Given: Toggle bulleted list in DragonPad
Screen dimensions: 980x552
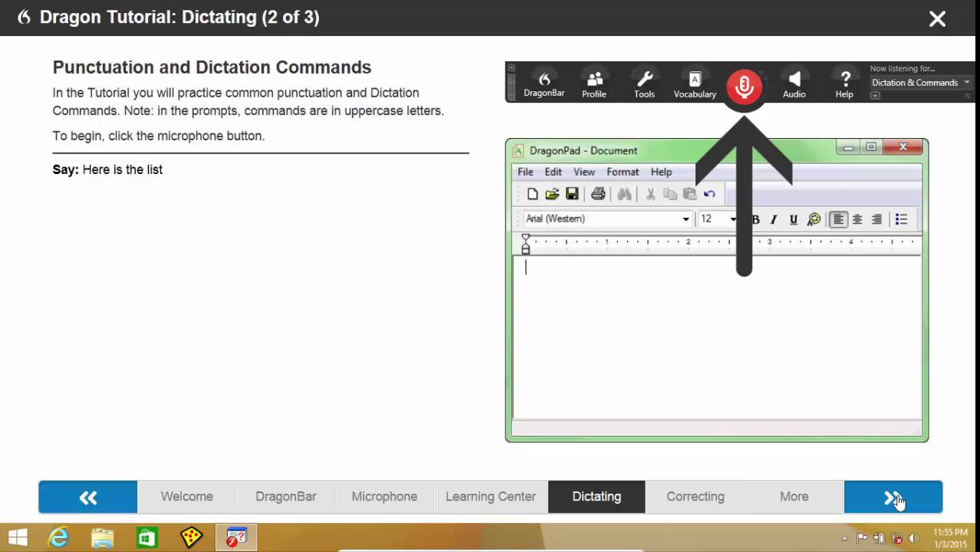Looking at the screenshot, I should [901, 219].
